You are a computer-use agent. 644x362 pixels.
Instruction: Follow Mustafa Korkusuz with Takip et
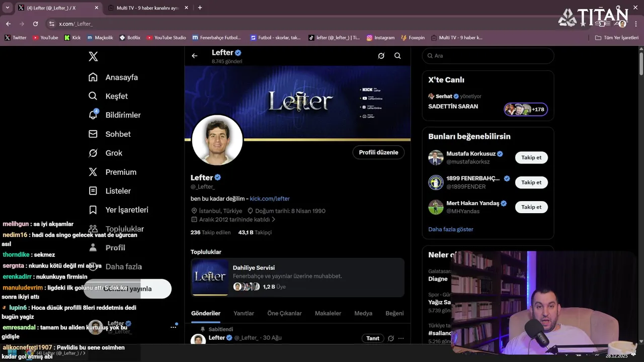pyautogui.click(x=531, y=157)
